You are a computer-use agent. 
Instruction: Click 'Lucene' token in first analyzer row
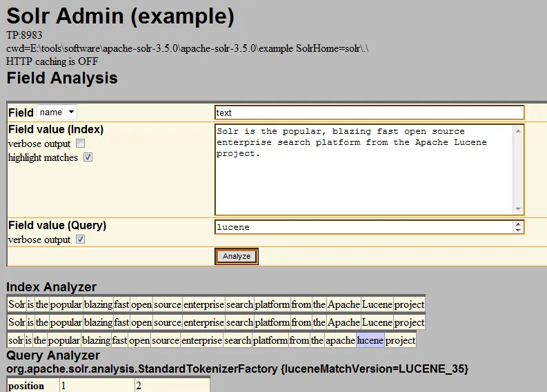point(377,304)
